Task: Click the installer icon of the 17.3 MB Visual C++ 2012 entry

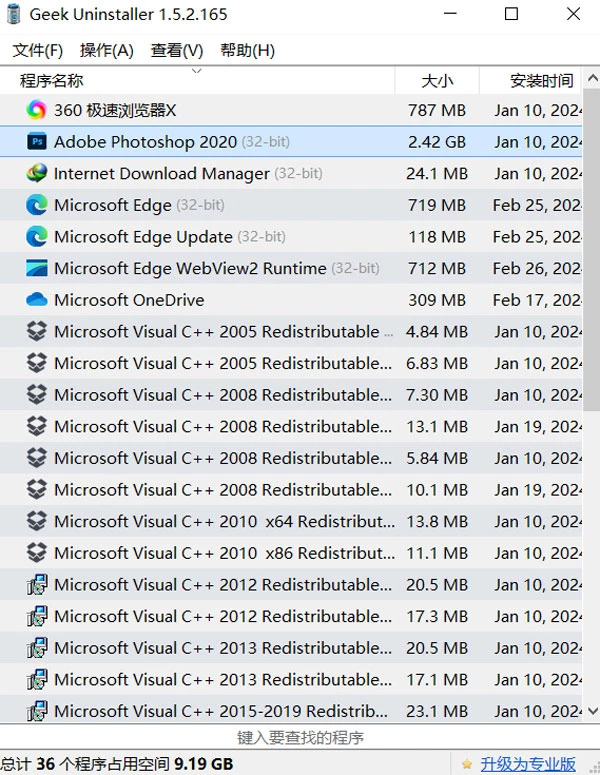Action: 37,616
